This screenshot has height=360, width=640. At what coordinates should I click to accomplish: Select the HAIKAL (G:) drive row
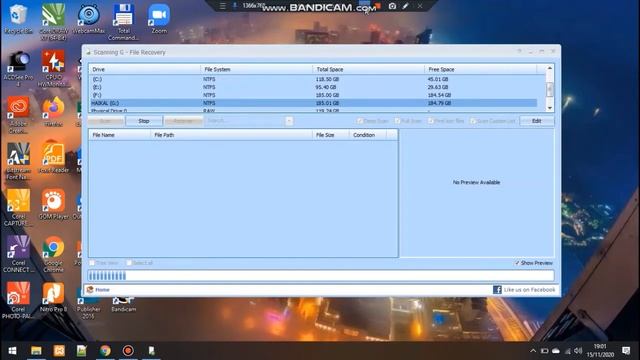[313, 103]
